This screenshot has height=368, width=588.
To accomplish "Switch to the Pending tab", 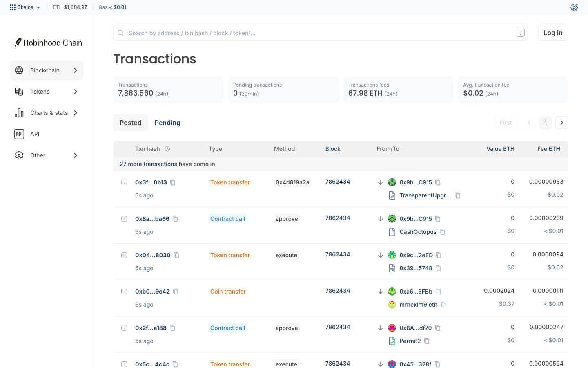I will [167, 123].
